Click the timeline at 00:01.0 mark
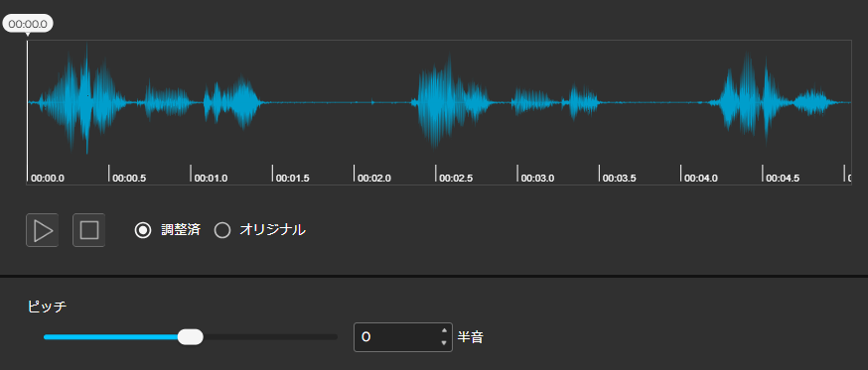 tap(211, 179)
